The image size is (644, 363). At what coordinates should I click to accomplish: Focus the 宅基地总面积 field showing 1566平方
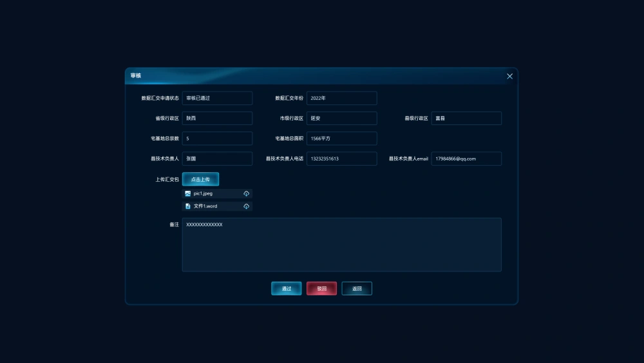[x=341, y=139]
